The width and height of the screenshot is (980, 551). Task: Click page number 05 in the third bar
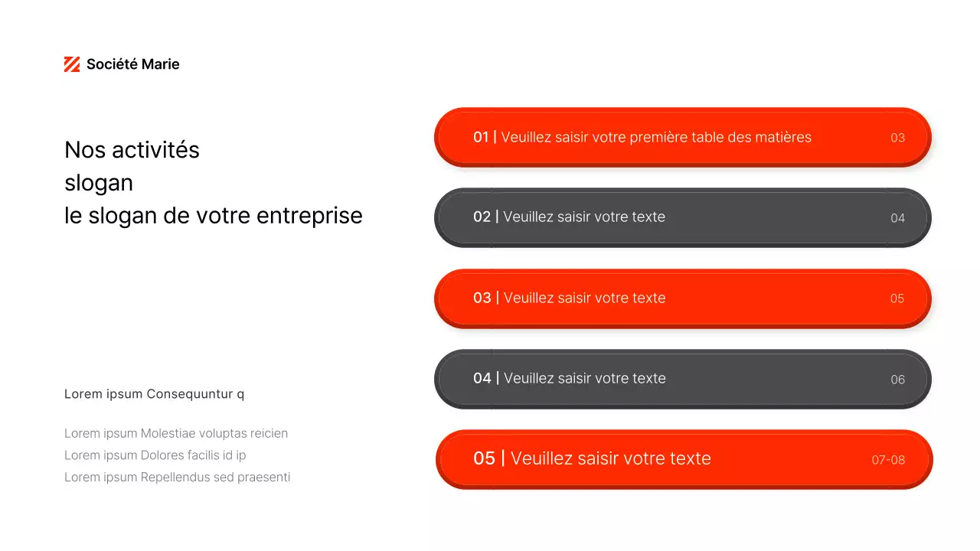[897, 298]
